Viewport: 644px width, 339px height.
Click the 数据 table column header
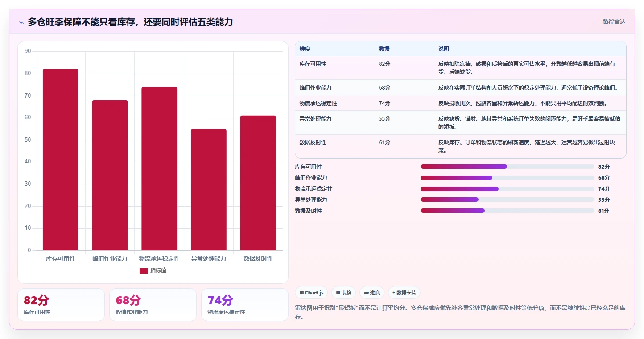tap(384, 49)
